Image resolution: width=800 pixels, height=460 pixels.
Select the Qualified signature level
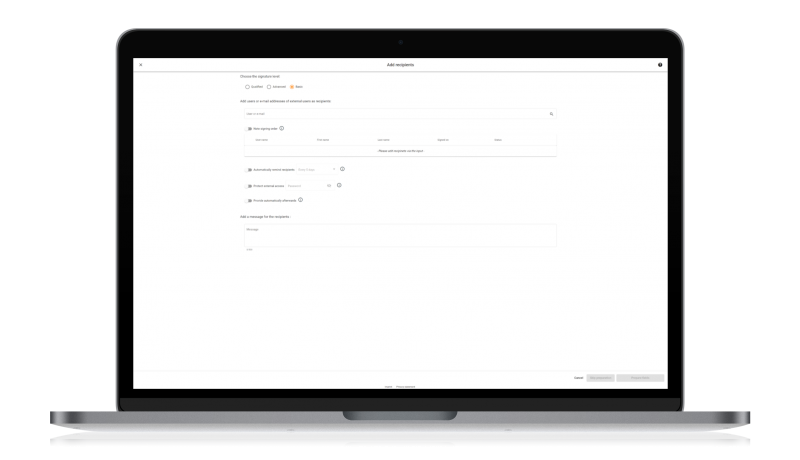(x=248, y=88)
